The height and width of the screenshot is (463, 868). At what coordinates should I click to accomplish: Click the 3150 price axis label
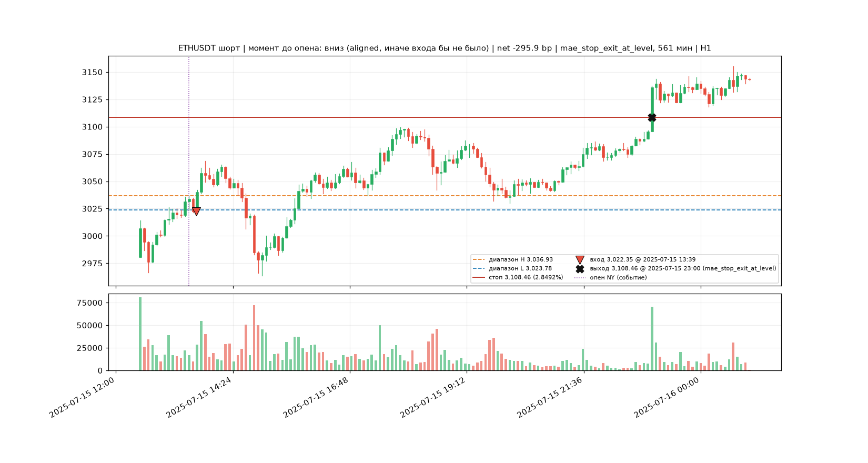coord(92,73)
